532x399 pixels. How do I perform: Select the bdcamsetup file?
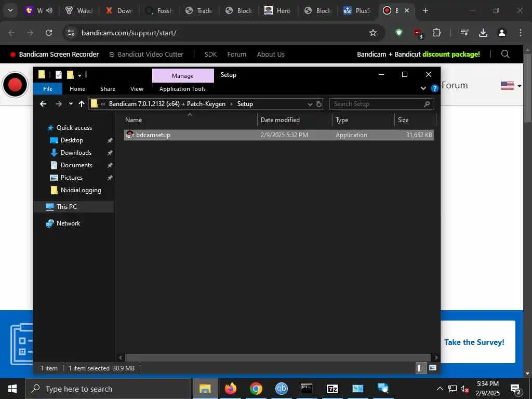pyautogui.click(x=278, y=135)
